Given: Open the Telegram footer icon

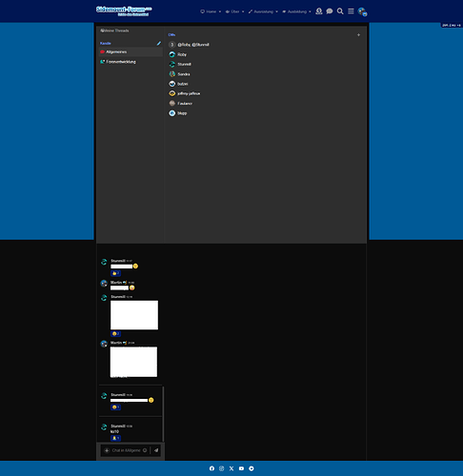Looking at the screenshot, I should 252,468.
